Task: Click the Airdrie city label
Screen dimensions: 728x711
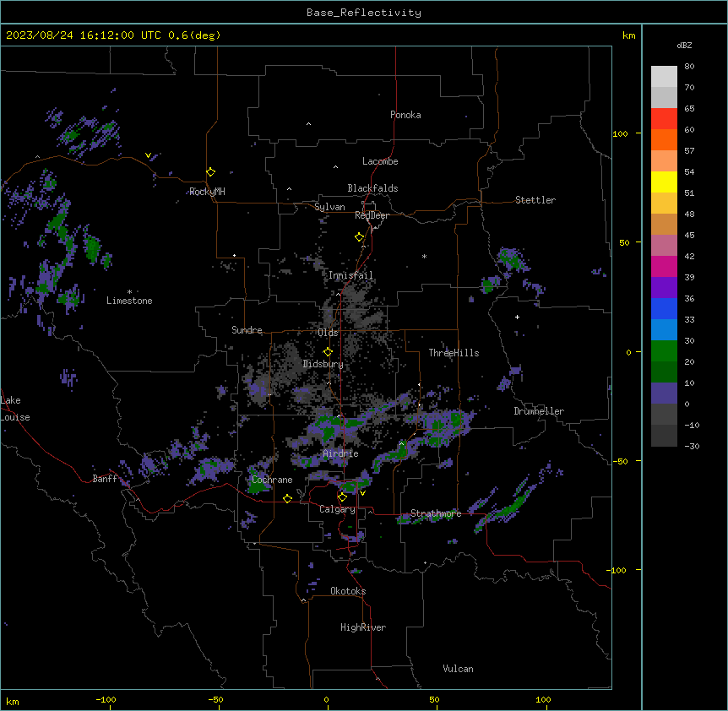Action: tap(341, 453)
